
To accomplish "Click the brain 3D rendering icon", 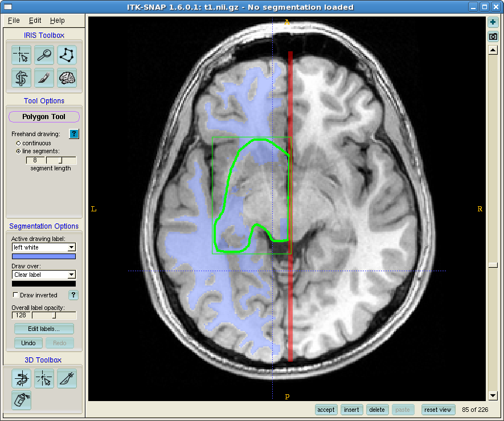I will (67, 78).
